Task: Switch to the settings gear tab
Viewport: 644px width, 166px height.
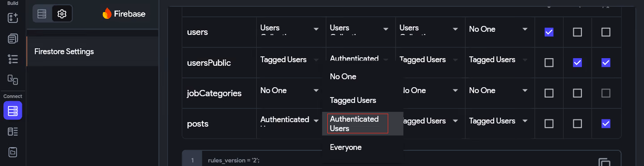Action: 62,14
